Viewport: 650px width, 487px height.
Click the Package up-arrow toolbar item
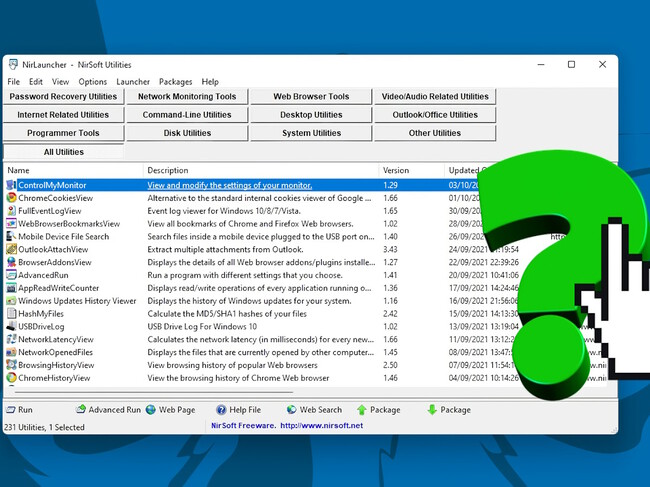tap(378, 410)
